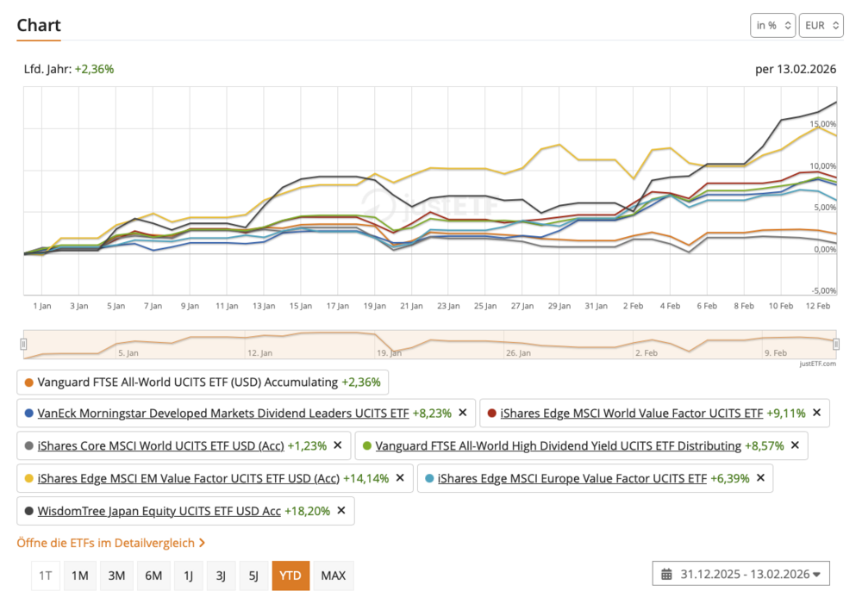Click the '1 Jan' x-axis label
Screen dimensions: 862x616
pyautogui.click(x=42, y=306)
